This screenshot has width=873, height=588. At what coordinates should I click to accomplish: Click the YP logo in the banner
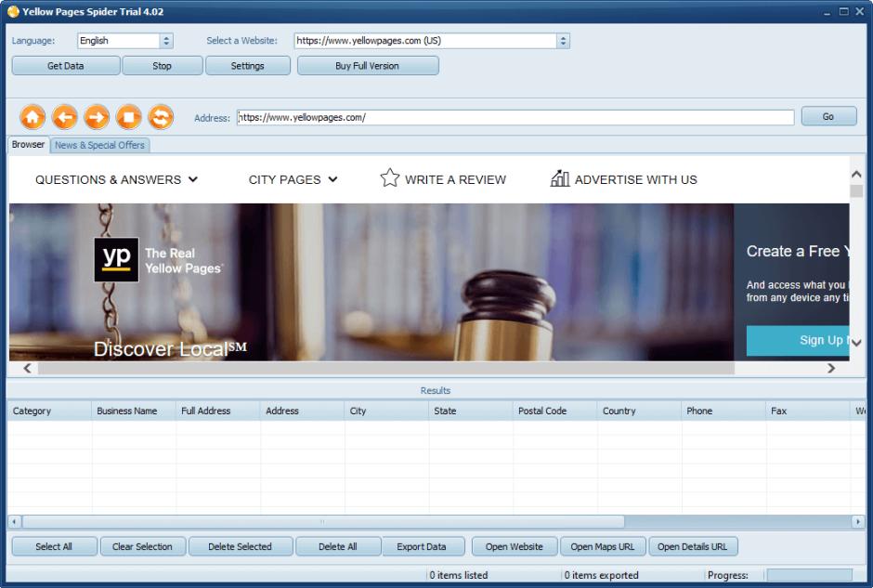click(x=116, y=259)
